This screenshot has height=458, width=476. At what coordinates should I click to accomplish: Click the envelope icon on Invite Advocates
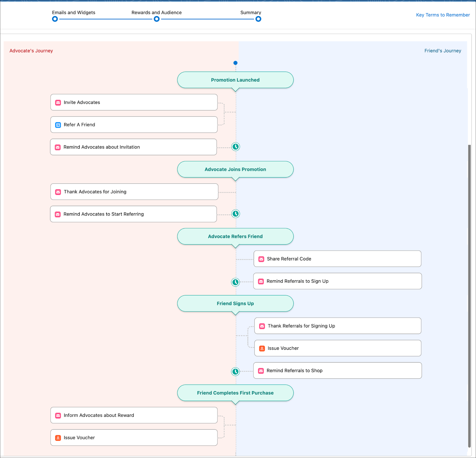58,102
